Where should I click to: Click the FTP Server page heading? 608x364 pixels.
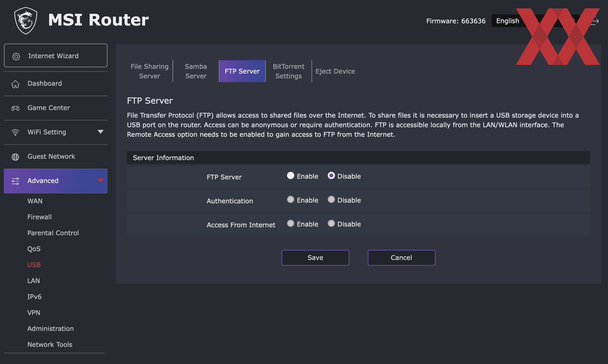[150, 101]
